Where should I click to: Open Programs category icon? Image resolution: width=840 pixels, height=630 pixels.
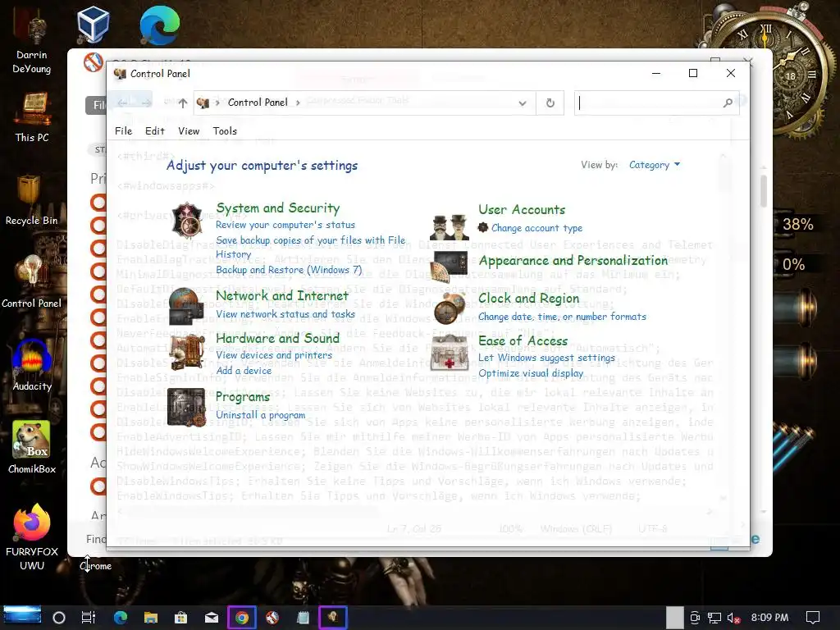tap(186, 407)
